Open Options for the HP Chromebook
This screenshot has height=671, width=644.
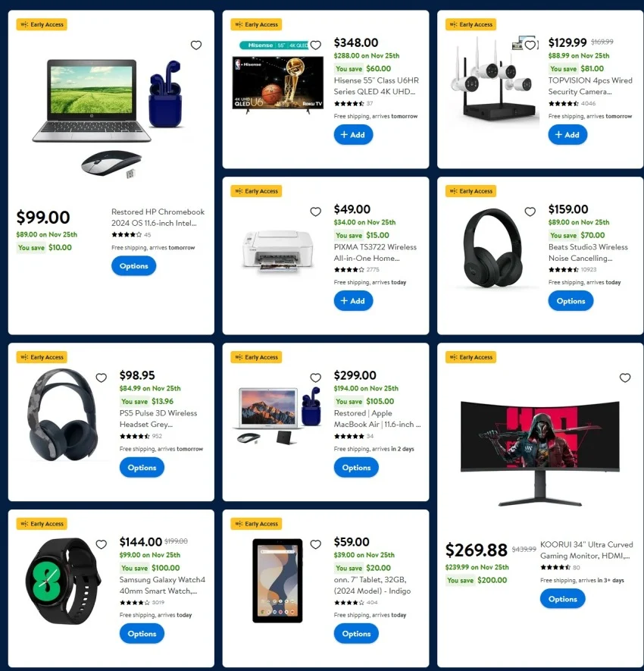pos(134,266)
